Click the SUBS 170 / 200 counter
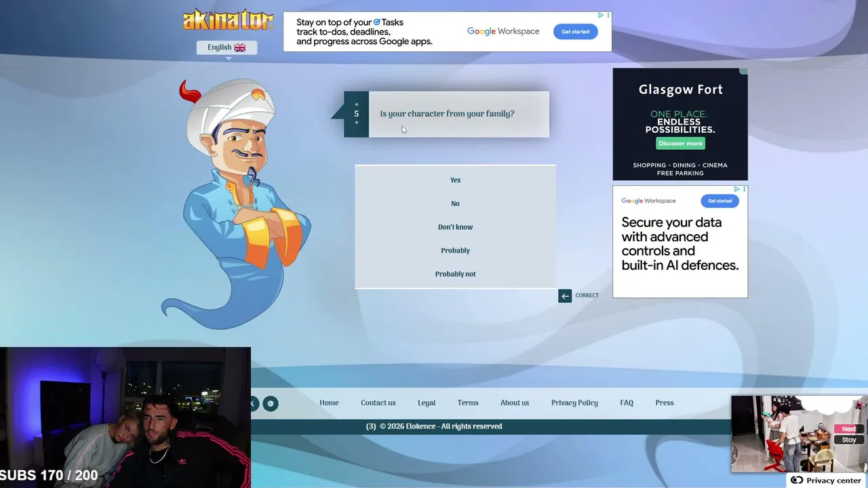 point(49,476)
